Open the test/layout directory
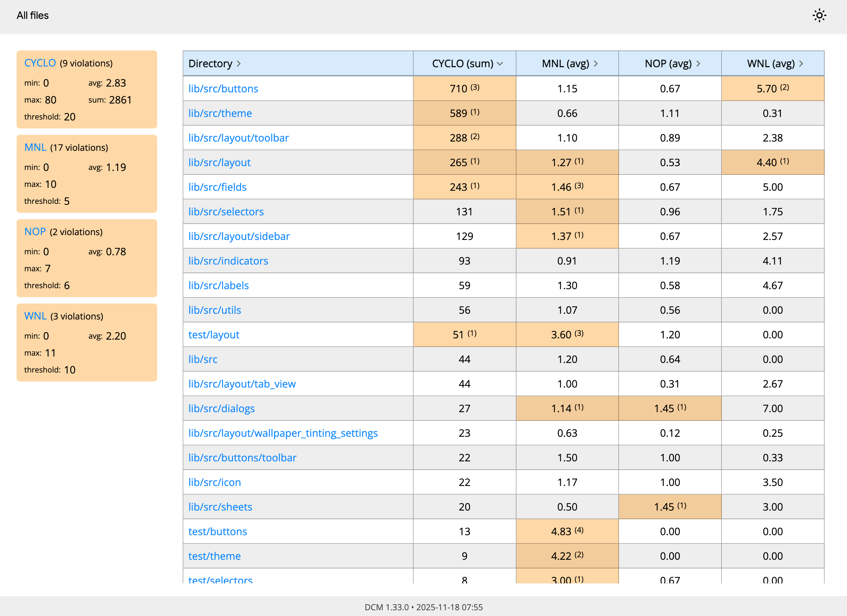 (214, 335)
